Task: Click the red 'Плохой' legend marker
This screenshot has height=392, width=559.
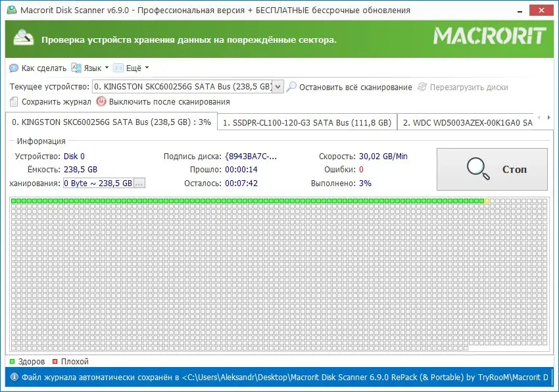Action: pos(55,362)
